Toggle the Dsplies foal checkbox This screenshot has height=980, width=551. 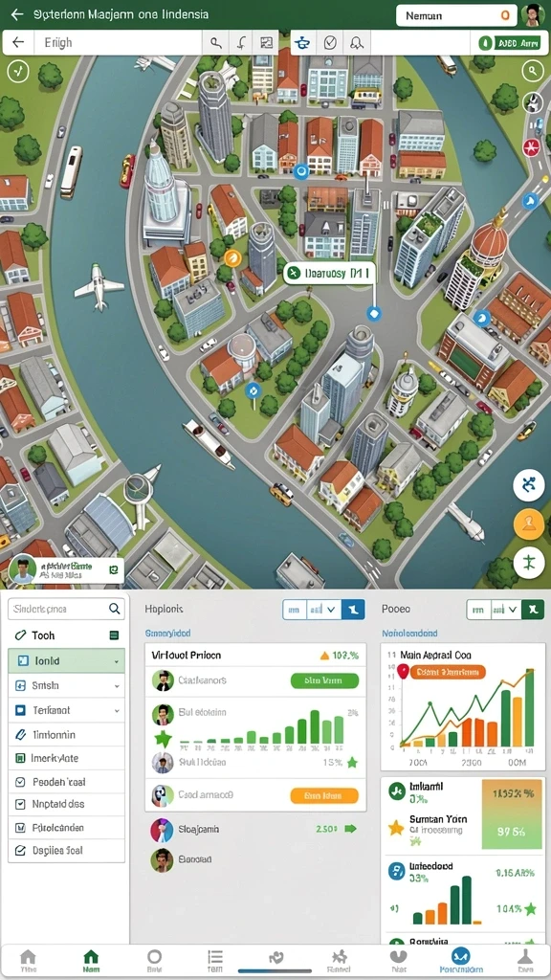click(20, 851)
